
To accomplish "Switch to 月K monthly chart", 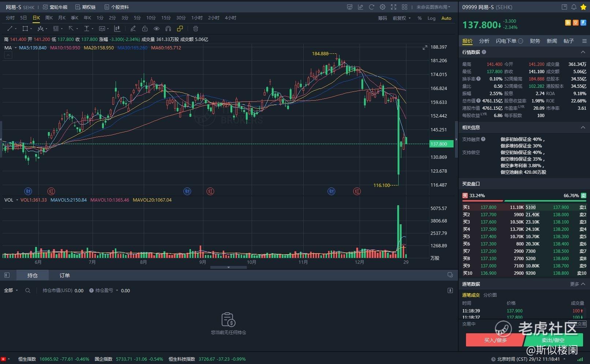I will click(x=62, y=18).
